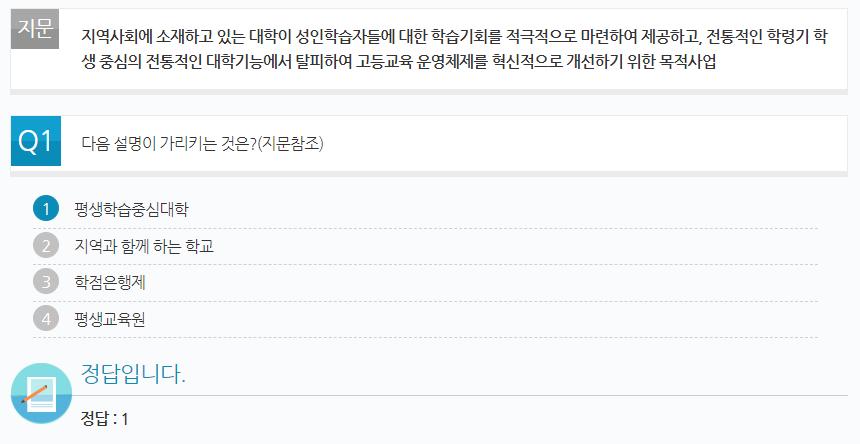The width and height of the screenshot is (860, 444).
Task: Select the blue number 1 circle
Action: (x=46, y=209)
